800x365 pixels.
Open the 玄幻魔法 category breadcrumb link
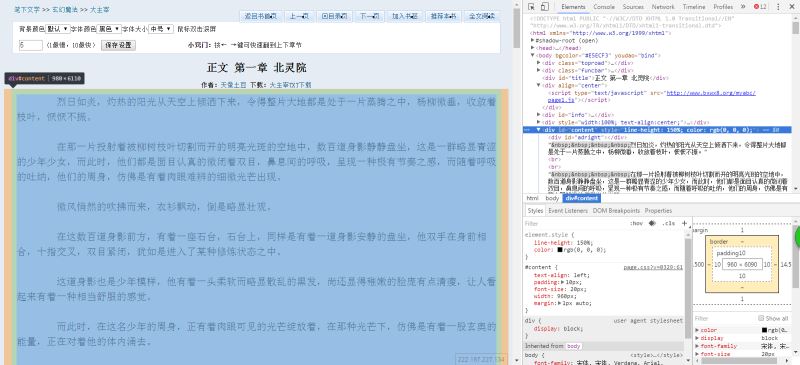pyautogui.click(x=65, y=10)
